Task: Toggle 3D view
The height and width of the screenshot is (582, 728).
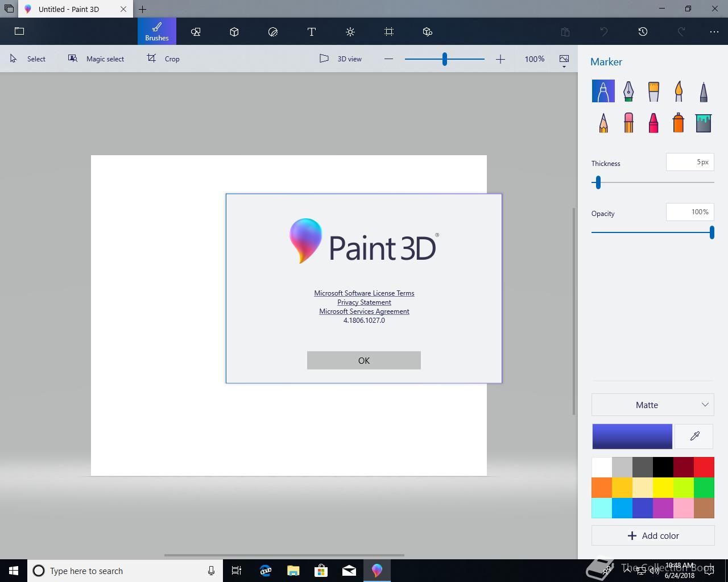Action: click(x=341, y=59)
